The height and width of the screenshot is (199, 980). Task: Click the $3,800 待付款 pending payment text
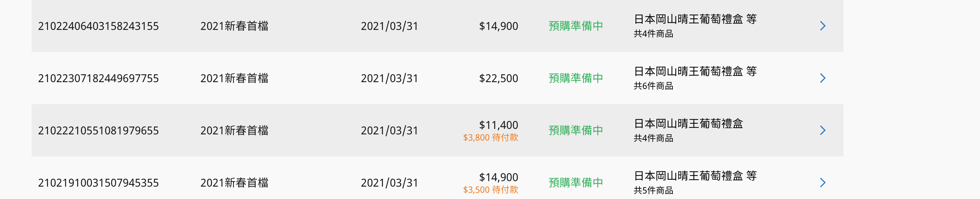[x=490, y=137]
